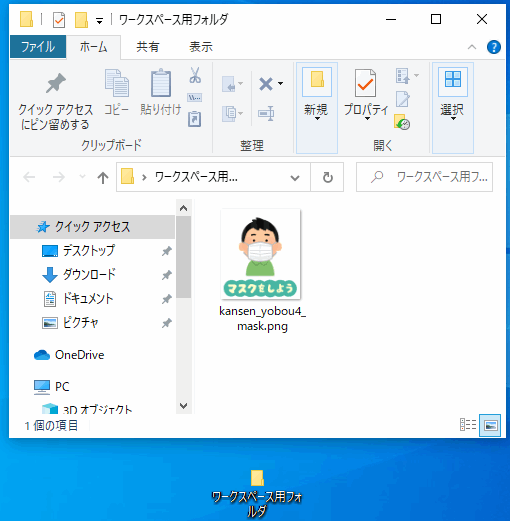Click the Paste clipboard icon

pos(161,83)
